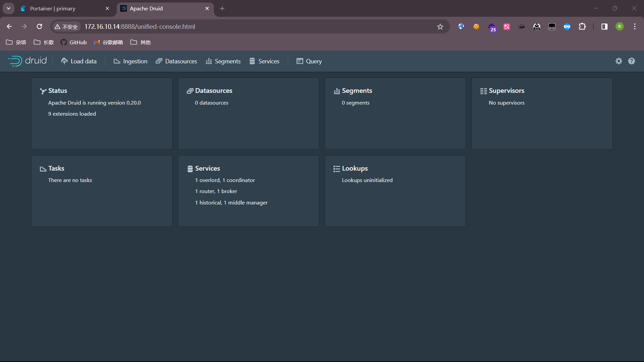
Task: Click 'Lookups uninitialized' text
Action: click(367, 180)
